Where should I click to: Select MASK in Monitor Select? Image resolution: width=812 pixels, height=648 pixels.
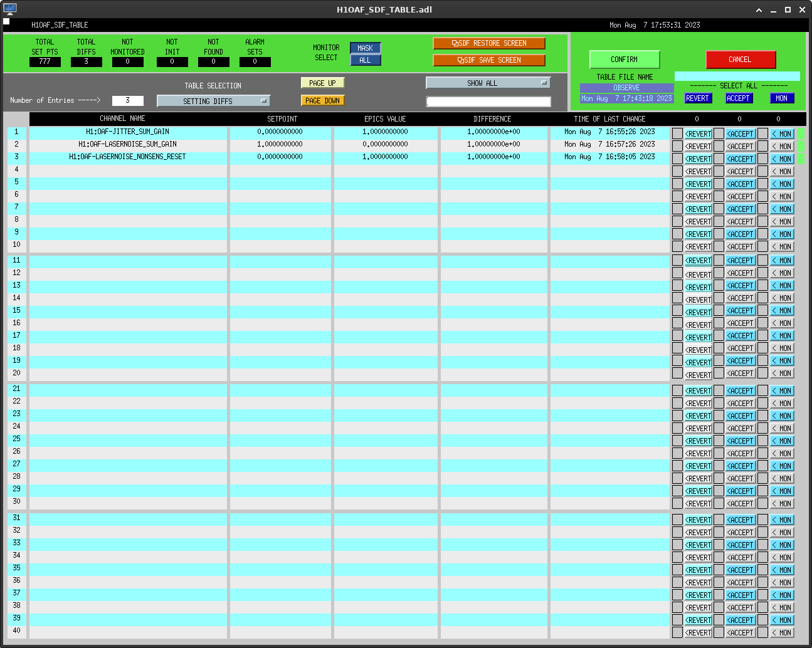365,48
